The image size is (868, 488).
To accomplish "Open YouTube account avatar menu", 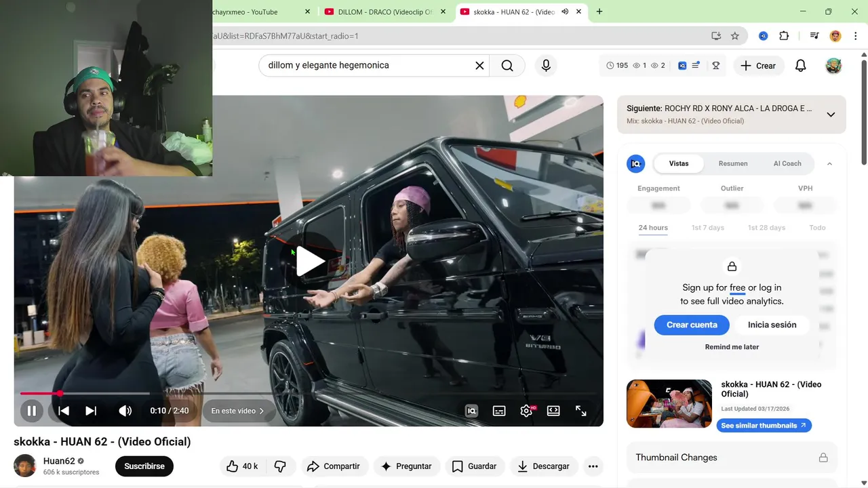I will (x=833, y=66).
